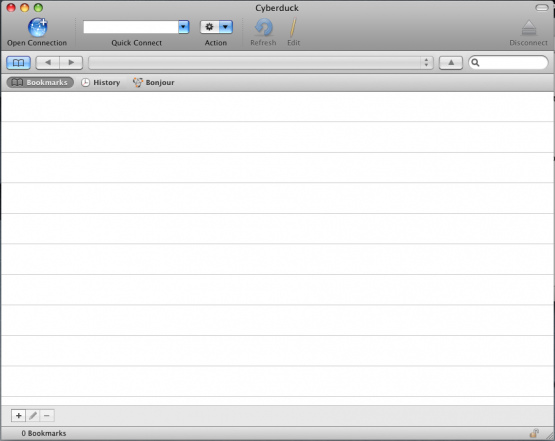Toggle the bookmarks view book button
The height and width of the screenshot is (441, 555).
click(18, 63)
